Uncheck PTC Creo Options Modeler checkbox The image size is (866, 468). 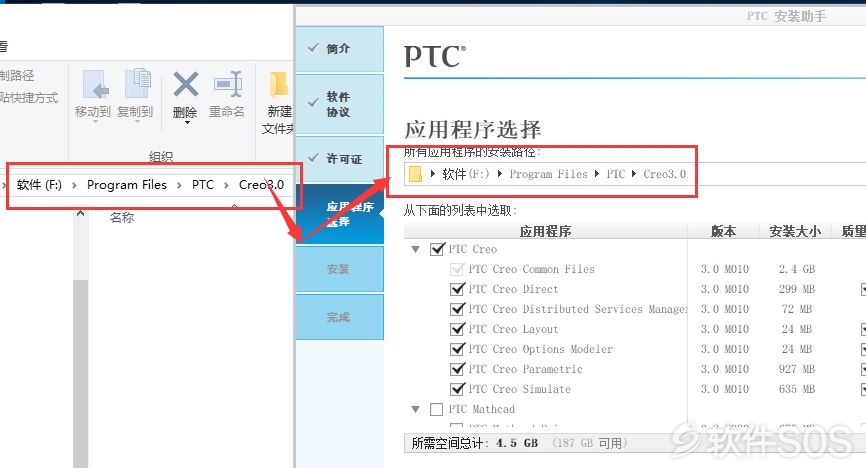[x=457, y=349]
